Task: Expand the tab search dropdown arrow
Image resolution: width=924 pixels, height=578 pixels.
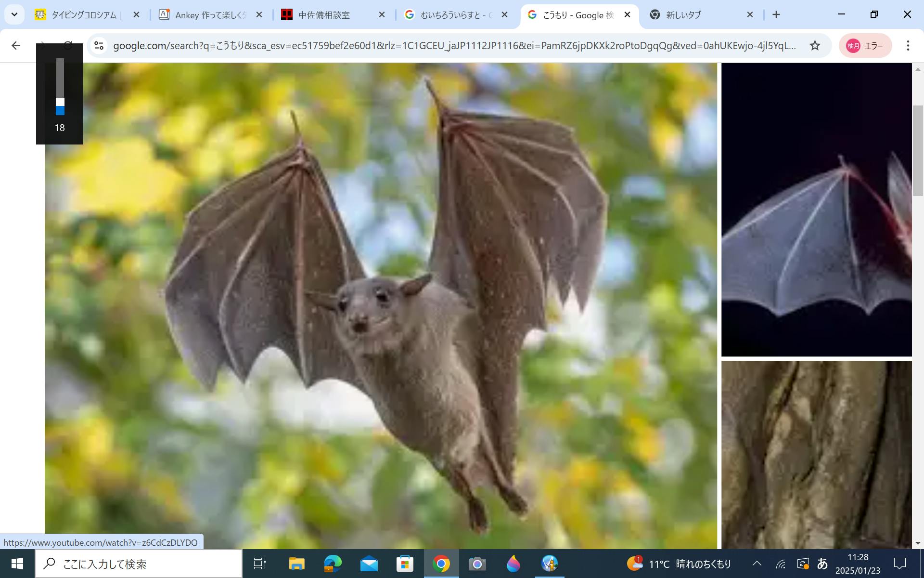Action: [14, 15]
